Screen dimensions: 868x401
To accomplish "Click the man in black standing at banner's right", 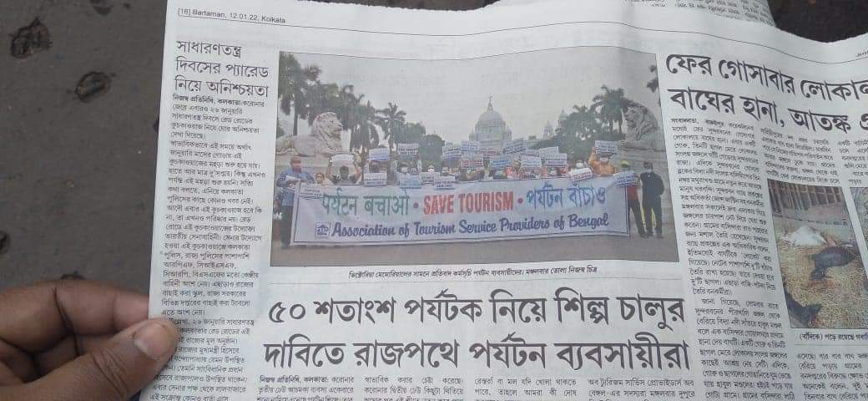I will click(x=651, y=198).
